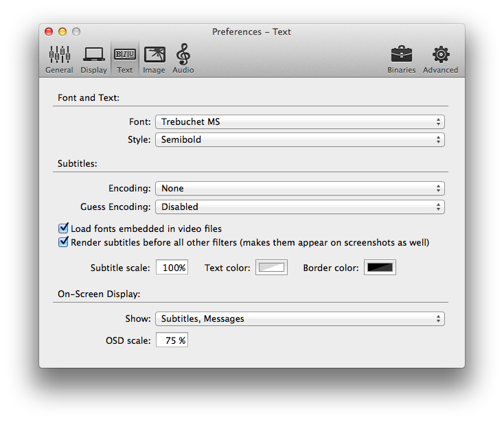Uncheck render subtitles before other filters
This screenshot has height=422, width=504.
tap(64, 242)
